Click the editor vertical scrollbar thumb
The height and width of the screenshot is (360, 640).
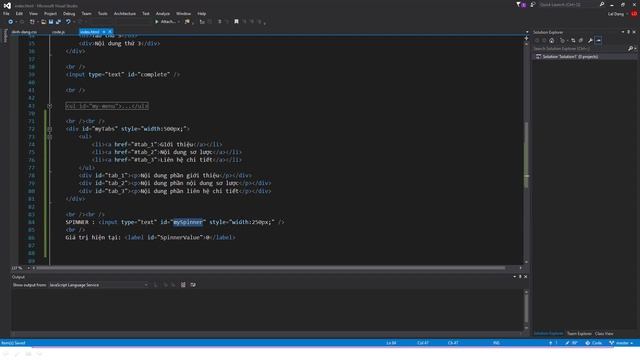point(526,155)
